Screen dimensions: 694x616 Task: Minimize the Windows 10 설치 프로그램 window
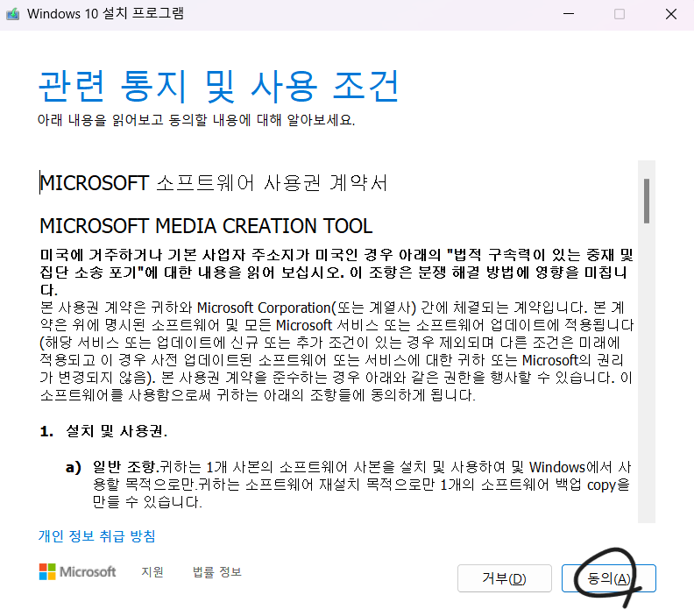569,14
